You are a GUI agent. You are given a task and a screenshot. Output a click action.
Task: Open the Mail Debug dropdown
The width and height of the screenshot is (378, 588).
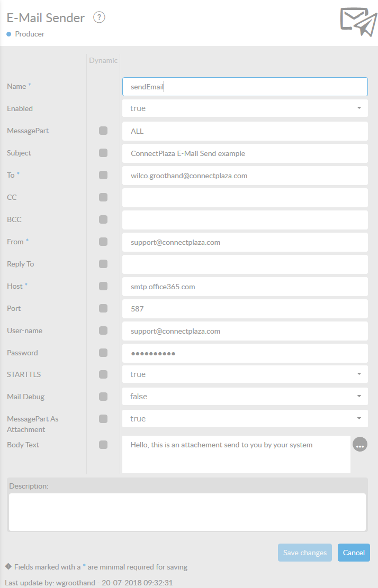[x=245, y=397]
